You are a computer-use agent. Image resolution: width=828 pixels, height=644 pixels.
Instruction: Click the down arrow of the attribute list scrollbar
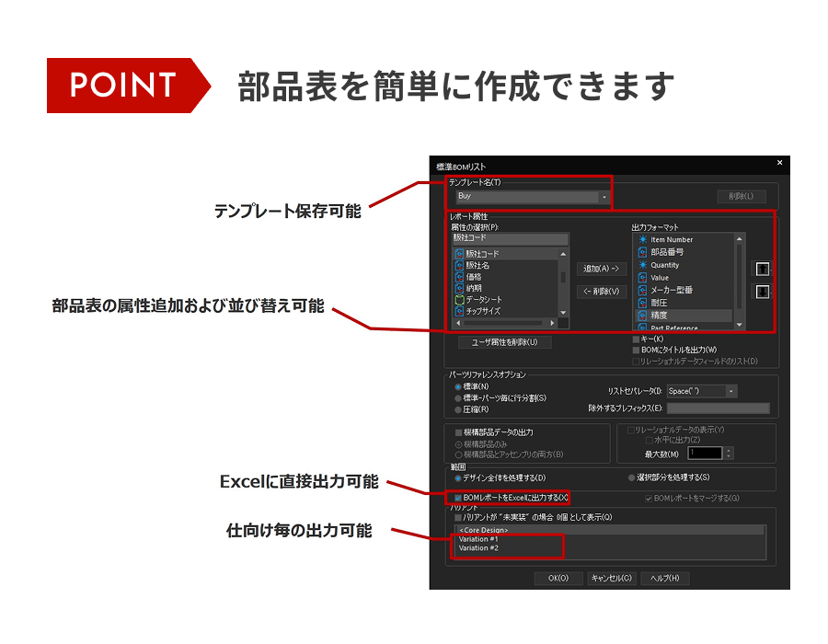pos(563,313)
